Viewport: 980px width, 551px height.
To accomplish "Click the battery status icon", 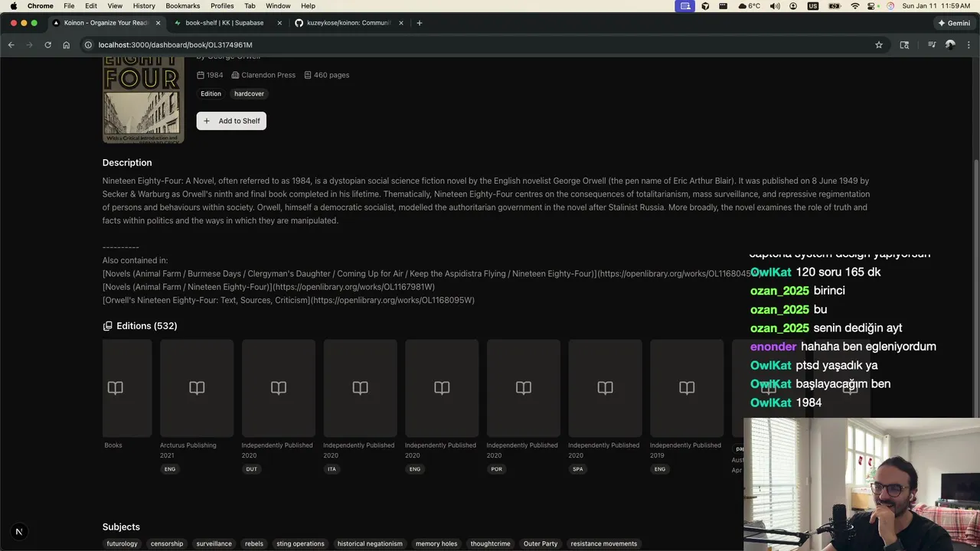I will (834, 6).
